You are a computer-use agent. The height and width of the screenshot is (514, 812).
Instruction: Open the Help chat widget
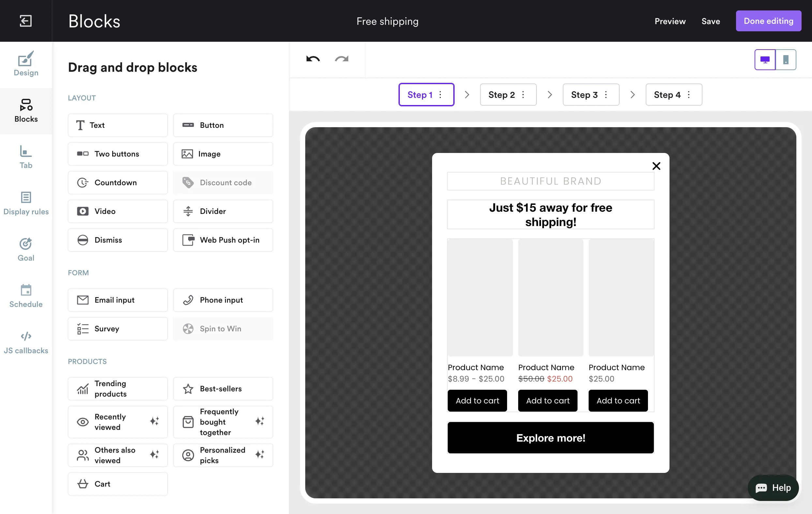point(773,488)
